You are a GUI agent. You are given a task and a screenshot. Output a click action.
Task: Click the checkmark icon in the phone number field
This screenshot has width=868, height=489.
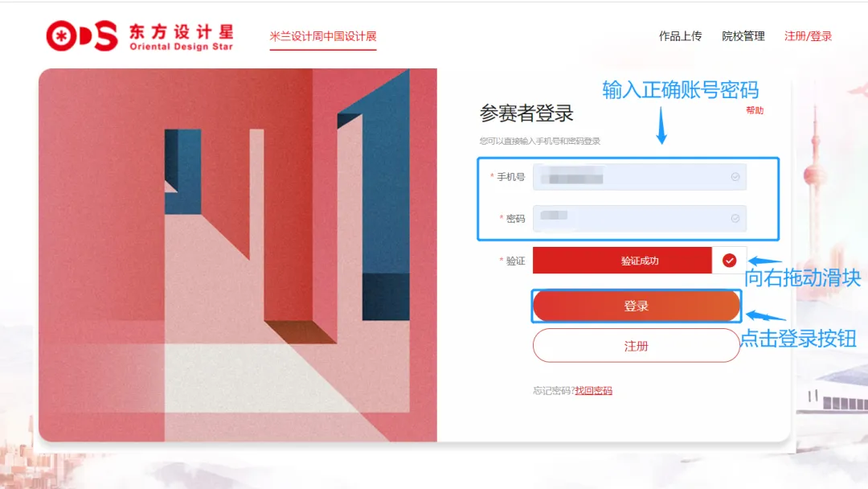(x=735, y=177)
